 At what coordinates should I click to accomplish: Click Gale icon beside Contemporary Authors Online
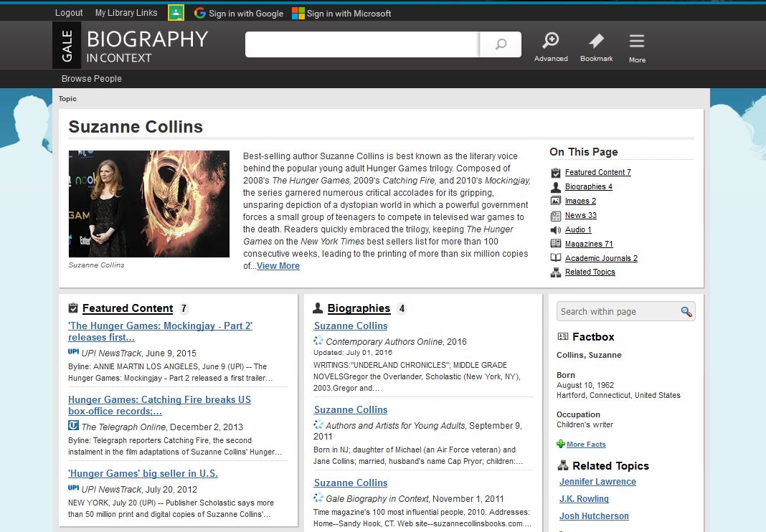point(318,341)
